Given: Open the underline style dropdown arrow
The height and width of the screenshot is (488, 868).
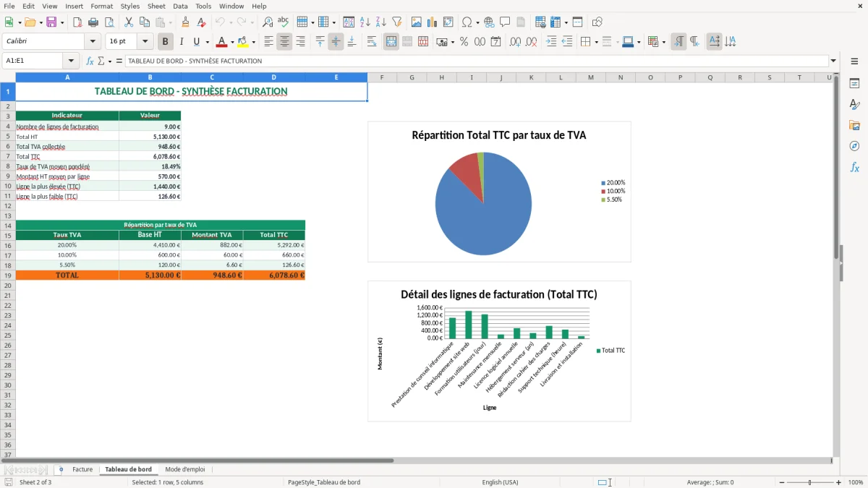Looking at the screenshot, I should [206, 42].
